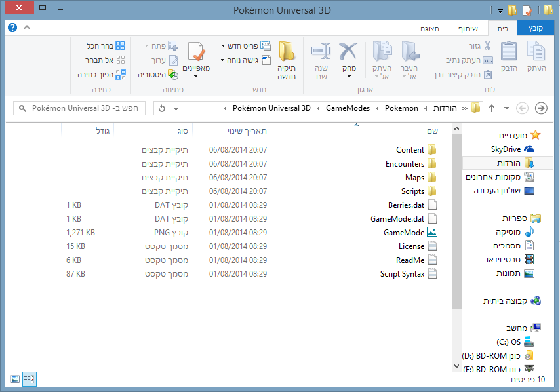Click the Rename (שנה שם) icon

pos(321,51)
